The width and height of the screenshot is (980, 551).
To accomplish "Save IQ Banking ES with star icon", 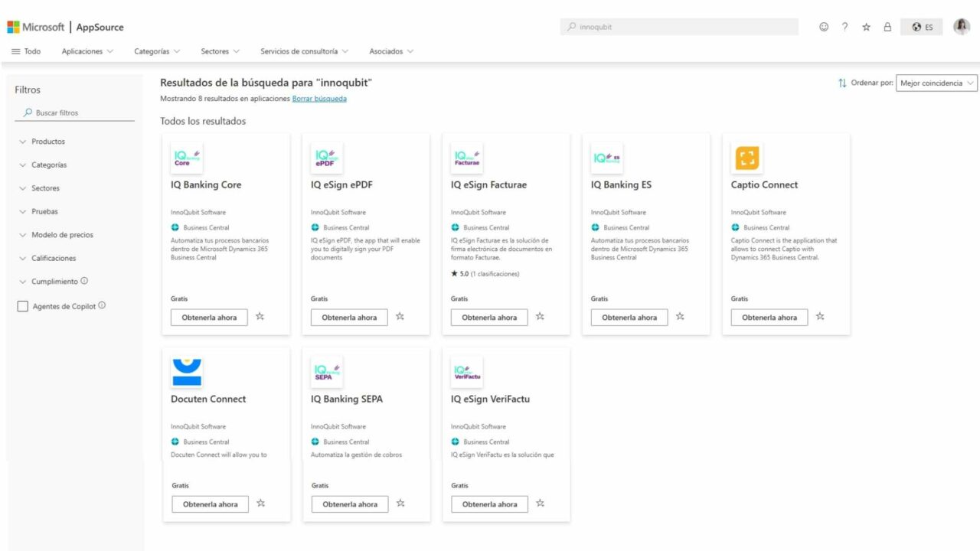I will 680,316.
